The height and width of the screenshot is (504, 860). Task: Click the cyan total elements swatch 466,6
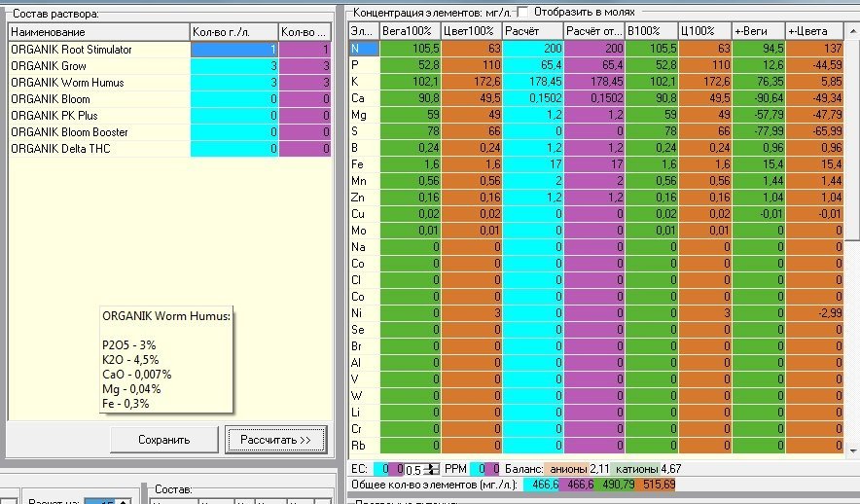(x=541, y=485)
